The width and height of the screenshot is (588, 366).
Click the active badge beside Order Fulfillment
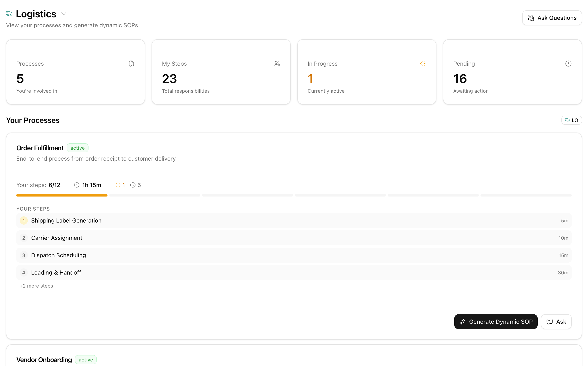click(x=77, y=148)
